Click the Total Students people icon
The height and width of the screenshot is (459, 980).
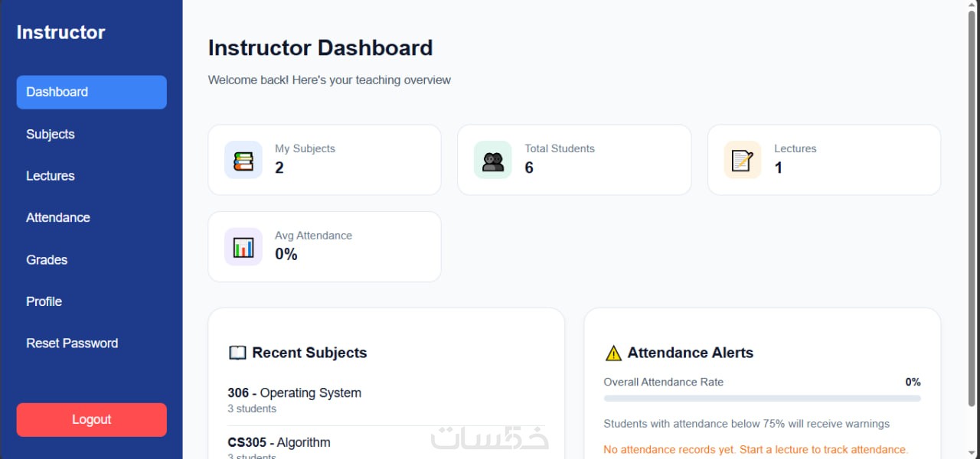(493, 160)
